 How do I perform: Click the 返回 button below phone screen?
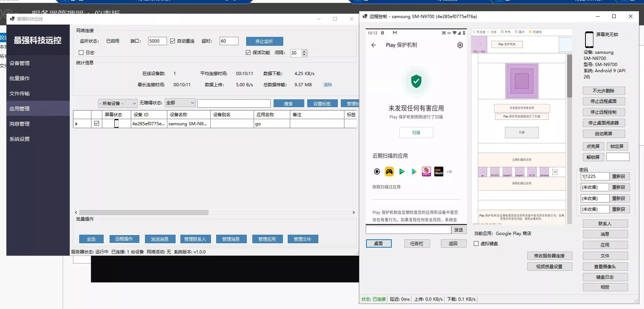point(454,243)
